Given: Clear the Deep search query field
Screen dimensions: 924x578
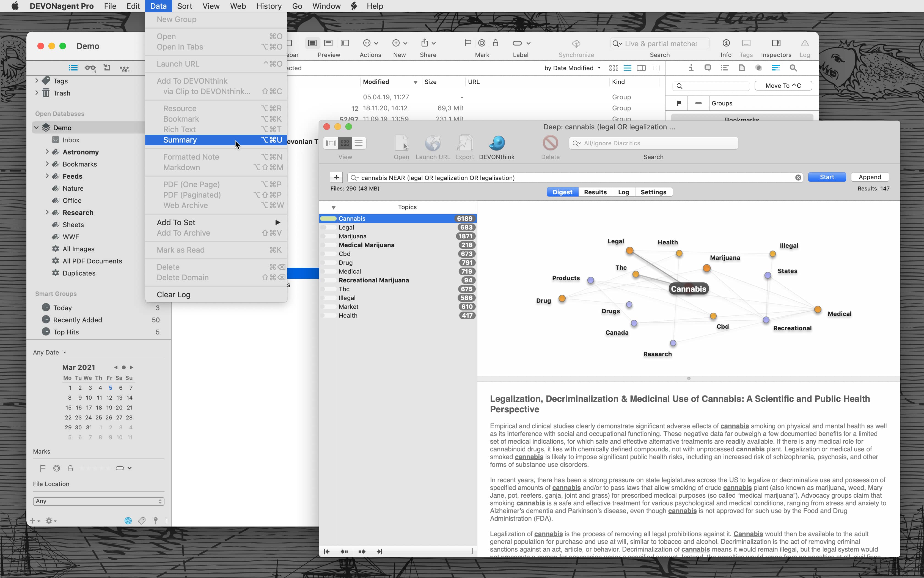Looking at the screenshot, I should click(798, 177).
